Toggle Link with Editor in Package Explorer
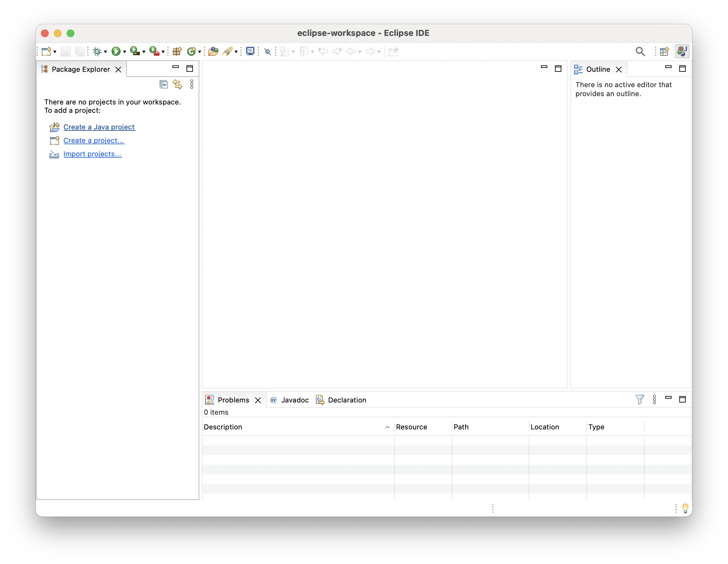 coord(178,84)
